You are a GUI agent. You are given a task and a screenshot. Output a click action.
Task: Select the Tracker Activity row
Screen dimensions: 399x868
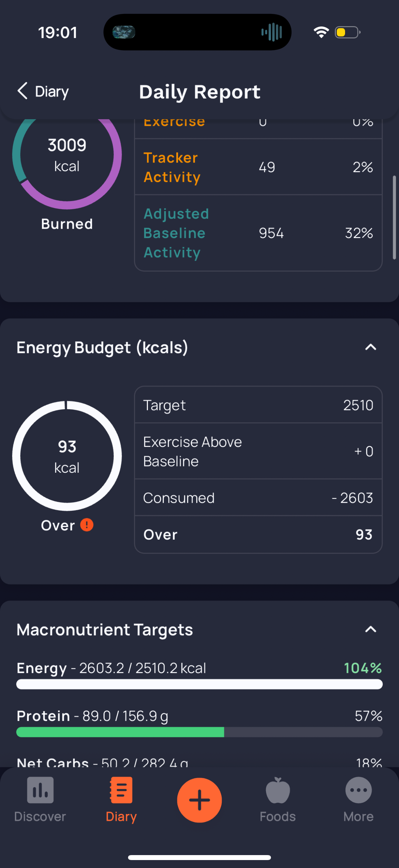pyautogui.click(x=258, y=167)
